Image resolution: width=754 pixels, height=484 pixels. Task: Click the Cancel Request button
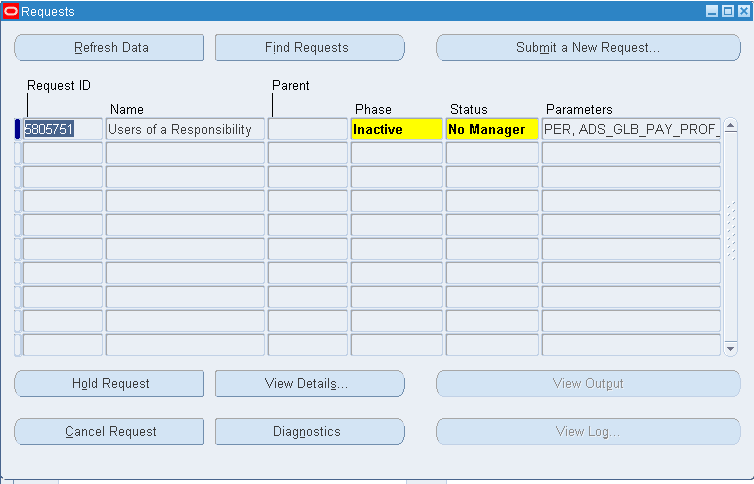pos(109,431)
